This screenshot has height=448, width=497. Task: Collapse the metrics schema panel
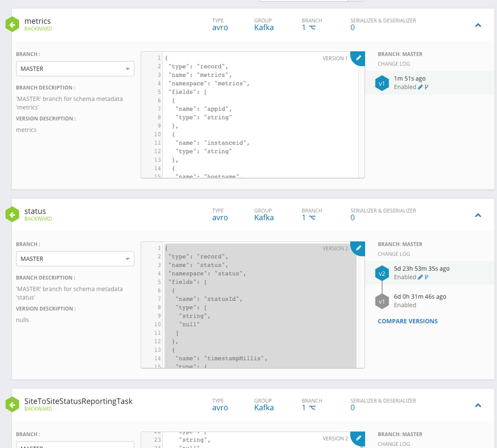pos(478,25)
